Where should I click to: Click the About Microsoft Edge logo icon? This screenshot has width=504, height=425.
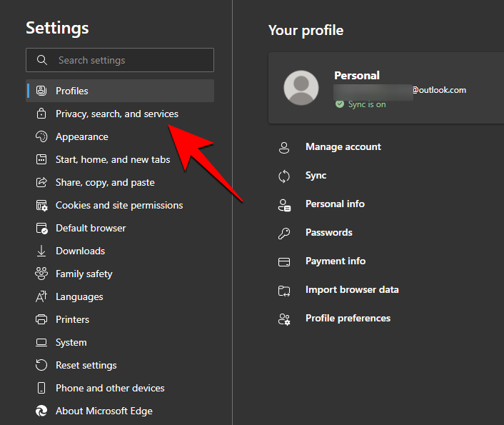pos(41,411)
